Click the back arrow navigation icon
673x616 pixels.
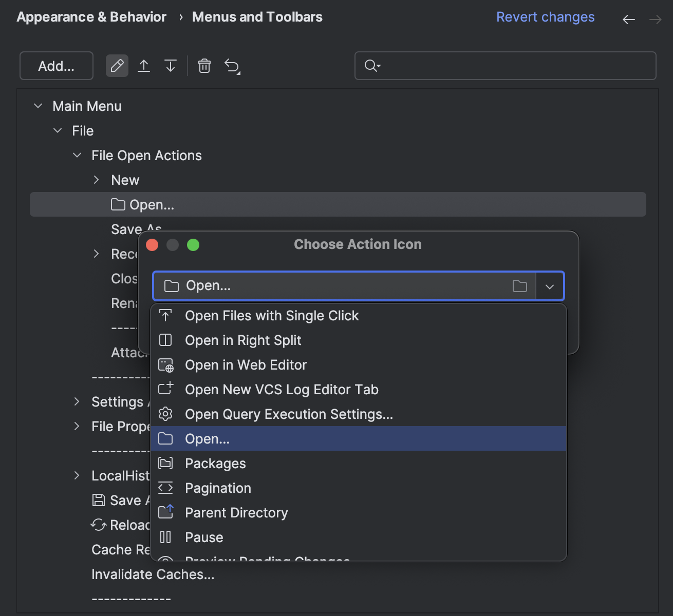[629, 20]
